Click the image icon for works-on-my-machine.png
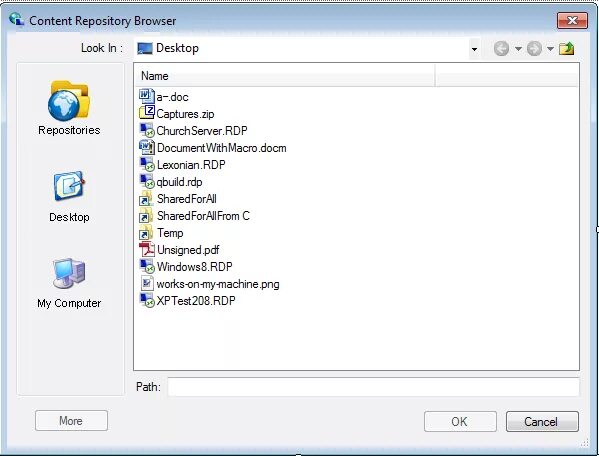Screen dimensions: 599x456 click(147, 283)
